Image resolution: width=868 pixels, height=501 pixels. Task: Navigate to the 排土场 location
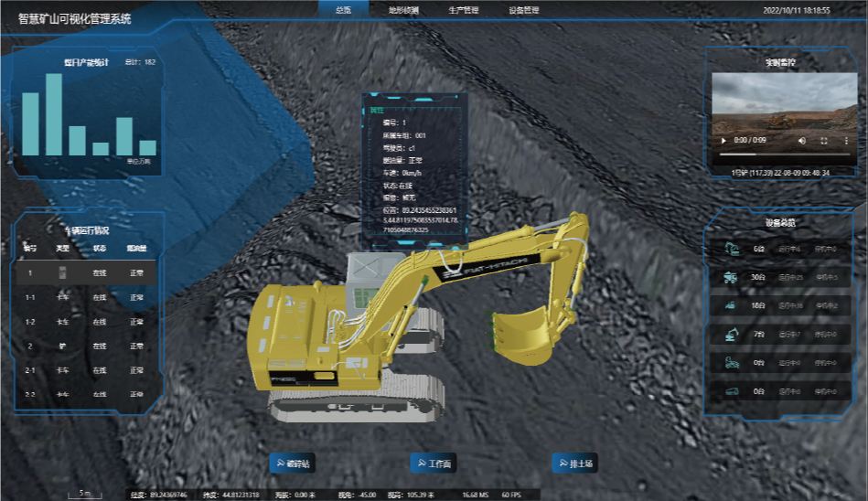point(576,464)
